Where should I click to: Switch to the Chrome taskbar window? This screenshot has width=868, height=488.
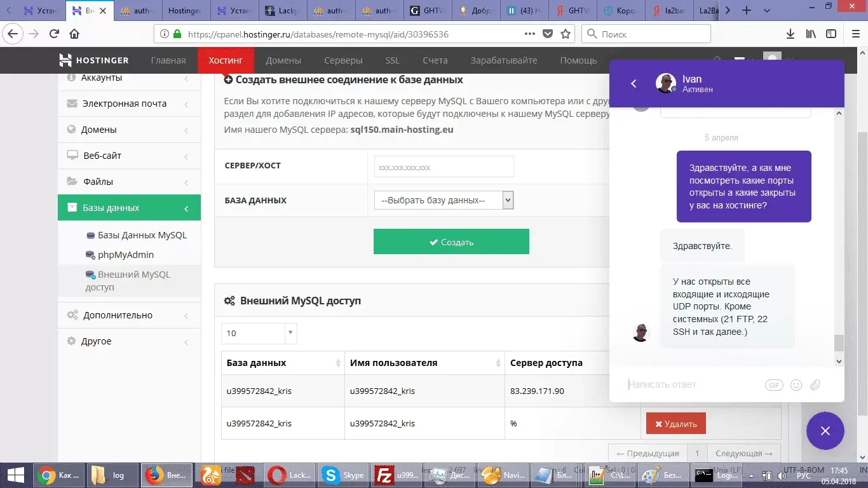[58, 475]
